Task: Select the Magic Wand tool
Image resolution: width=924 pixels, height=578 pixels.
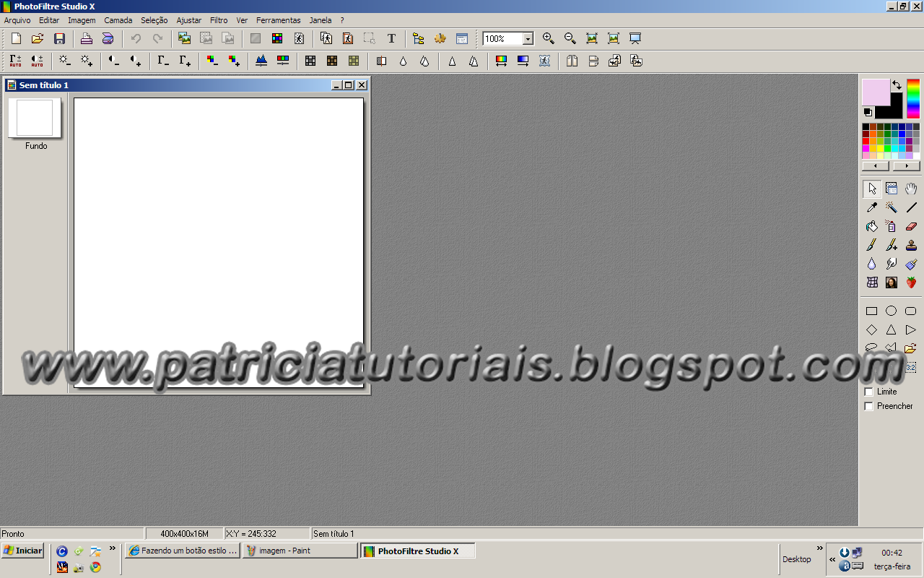Action: (891, 207)
